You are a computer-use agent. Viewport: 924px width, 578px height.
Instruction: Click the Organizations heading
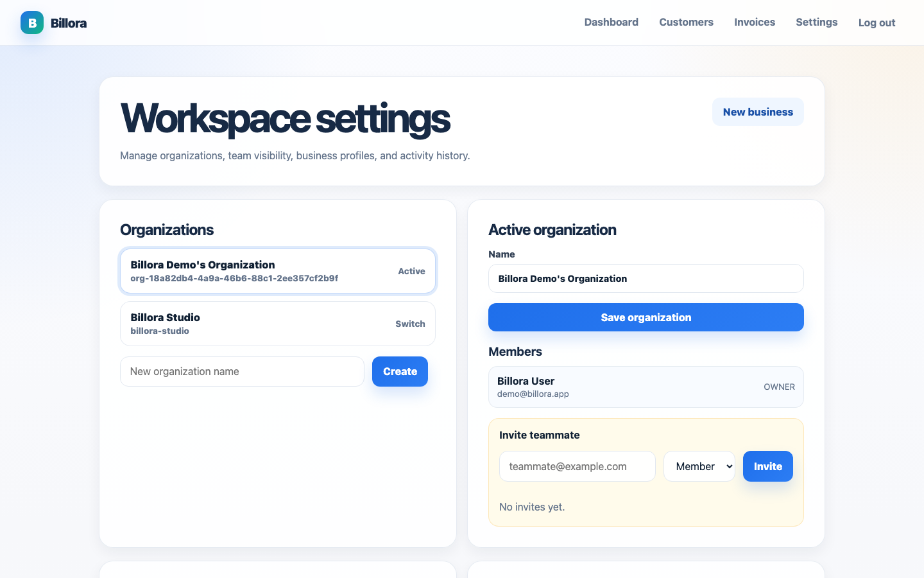tap(167, 230)
